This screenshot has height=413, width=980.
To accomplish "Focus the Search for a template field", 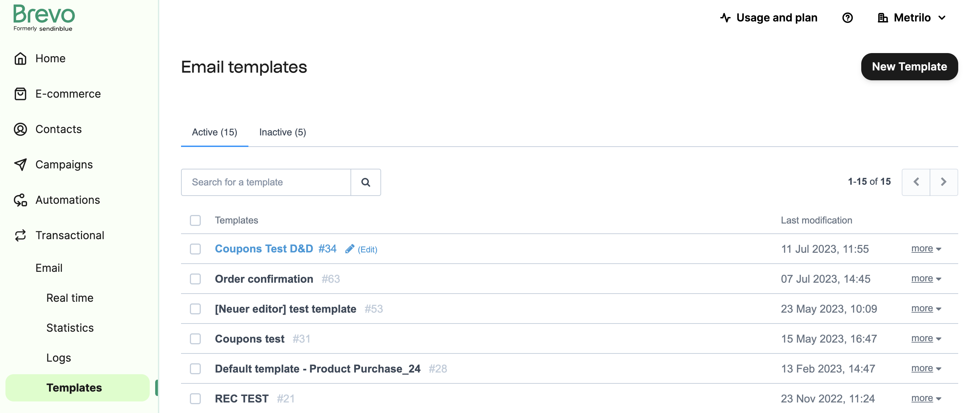I will tap(265, 182).
